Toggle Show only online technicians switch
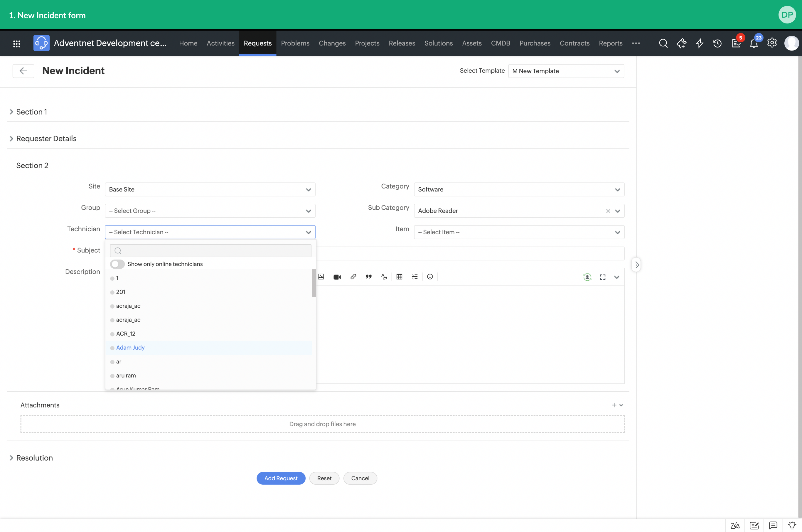This screenshot has height=532, width=802. pyautogui.click(x=117, y=264)
